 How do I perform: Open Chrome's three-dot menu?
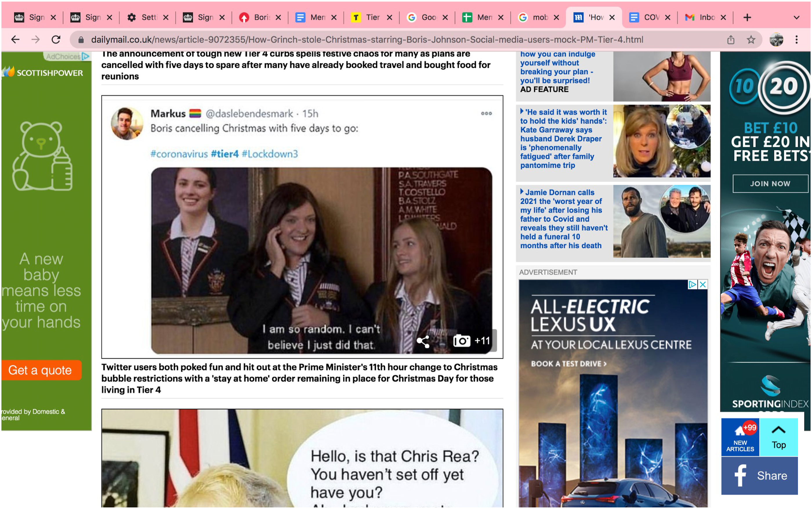click(796, 40)
